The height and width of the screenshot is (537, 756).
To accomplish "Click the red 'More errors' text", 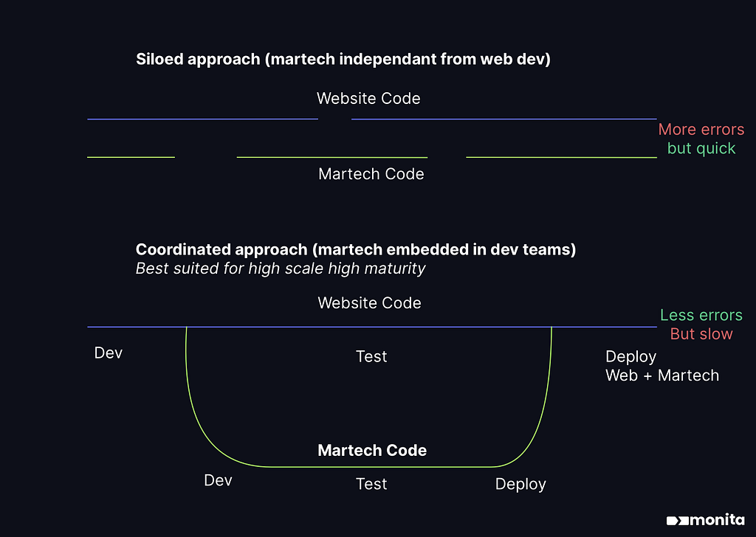I will click(701, 129).
